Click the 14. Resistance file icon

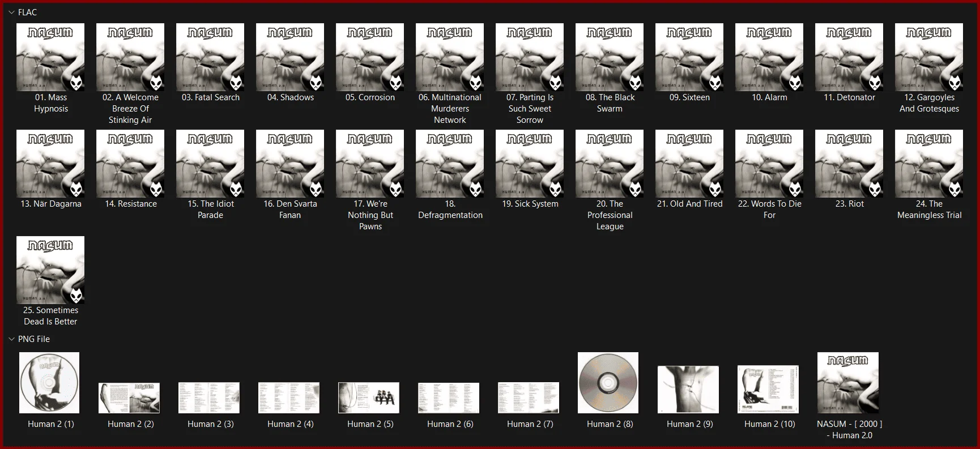point(130,164)
